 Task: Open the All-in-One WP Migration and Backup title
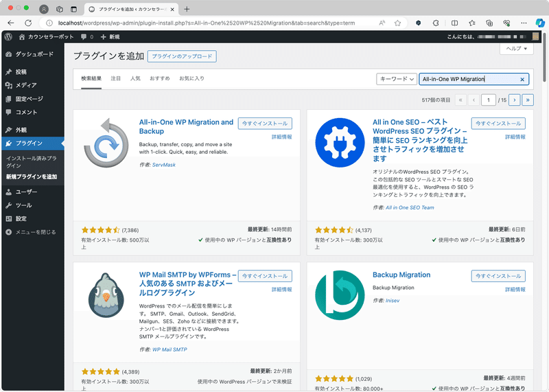(x=186, y=127)
